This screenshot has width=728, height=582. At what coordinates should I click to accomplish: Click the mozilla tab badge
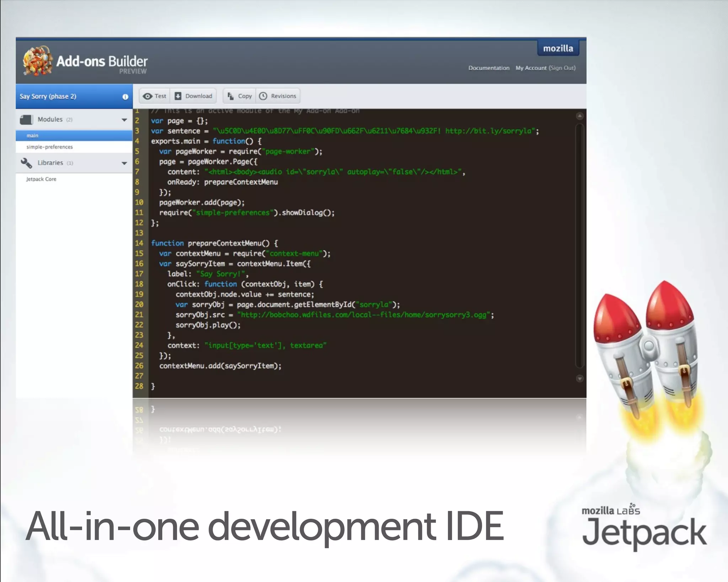(x=558, y=48)
